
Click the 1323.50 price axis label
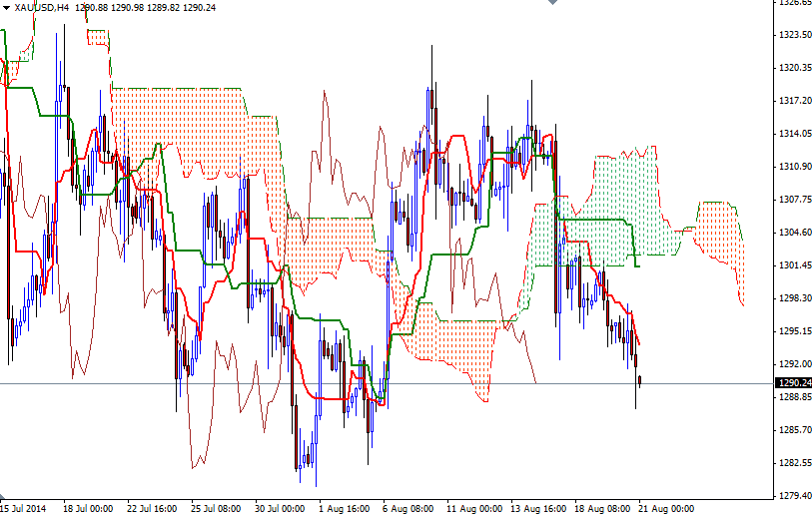pyautogui.click(x=795, y=35)
